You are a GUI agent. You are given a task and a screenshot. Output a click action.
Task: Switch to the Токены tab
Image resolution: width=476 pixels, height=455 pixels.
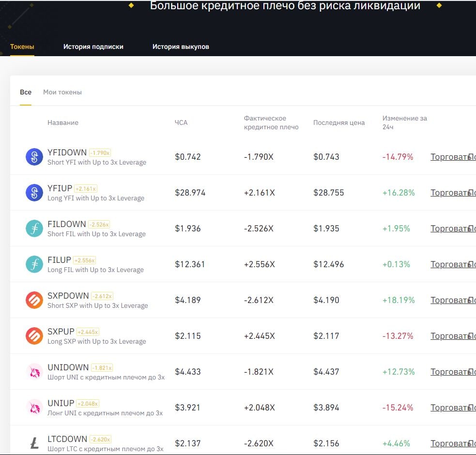[22, 47]
